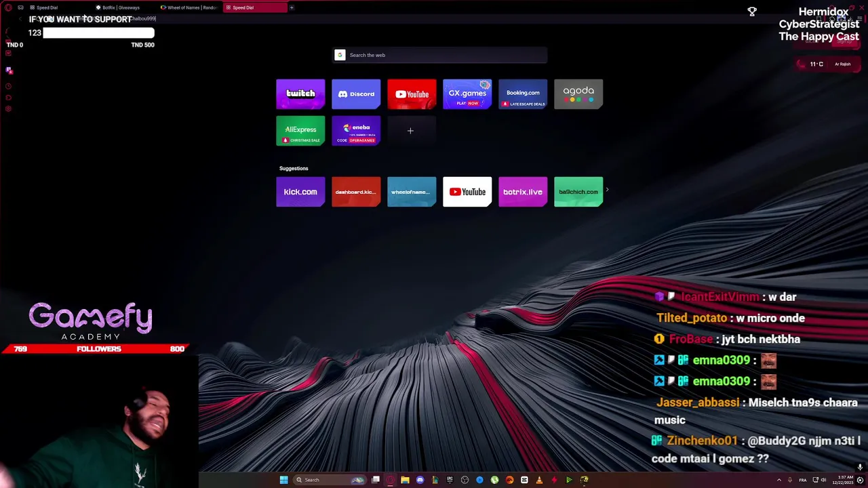Open the botrix.live suggestion tile
The height and width of the screenshot is (488, 868).
pos(523,192)
